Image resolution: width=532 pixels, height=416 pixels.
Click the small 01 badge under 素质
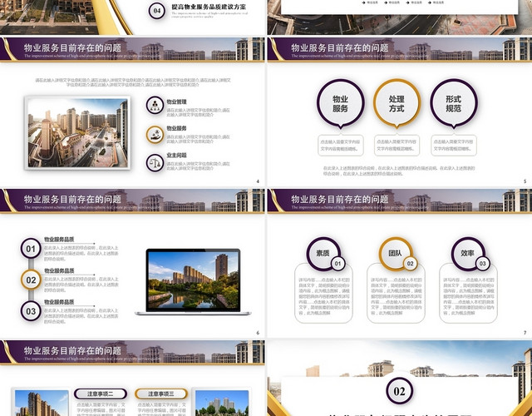(x=338, y=264)
